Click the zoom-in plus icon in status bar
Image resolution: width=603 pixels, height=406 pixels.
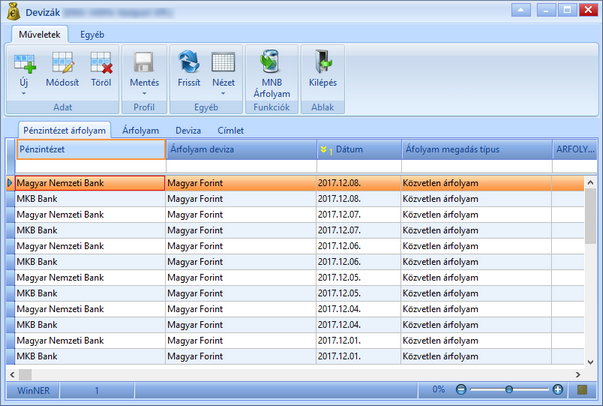point(558,390)
